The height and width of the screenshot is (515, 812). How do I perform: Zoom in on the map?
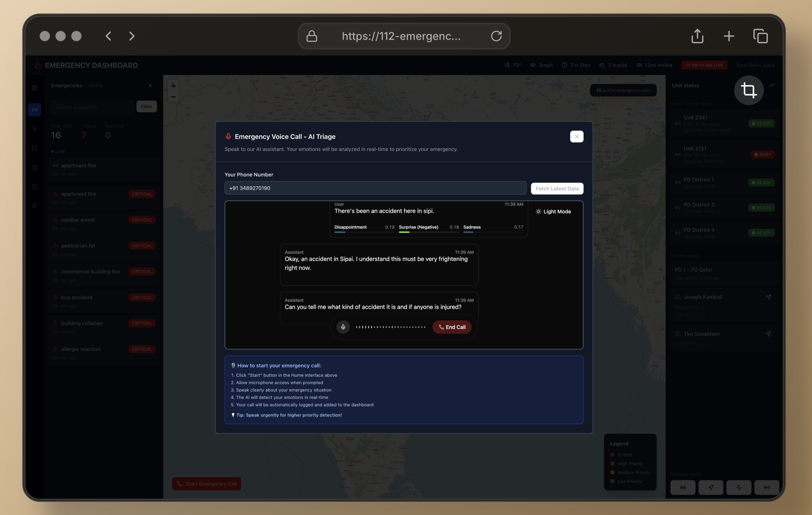173,86
